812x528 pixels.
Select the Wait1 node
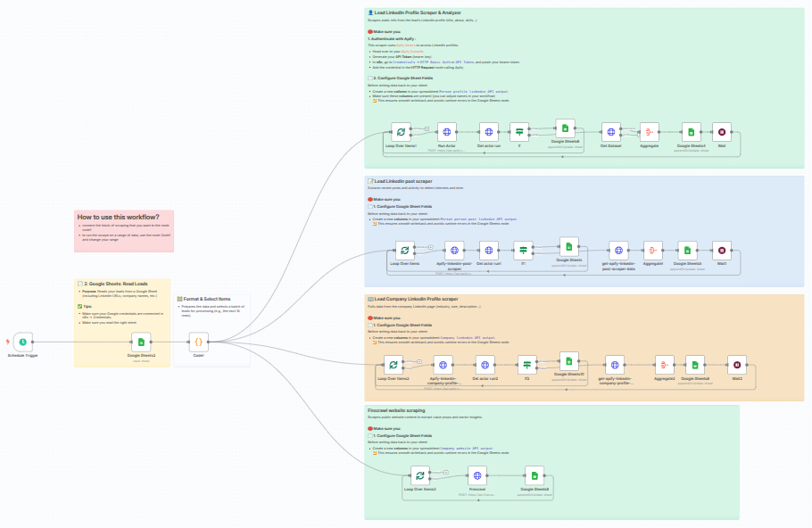[x=721, y=251]
